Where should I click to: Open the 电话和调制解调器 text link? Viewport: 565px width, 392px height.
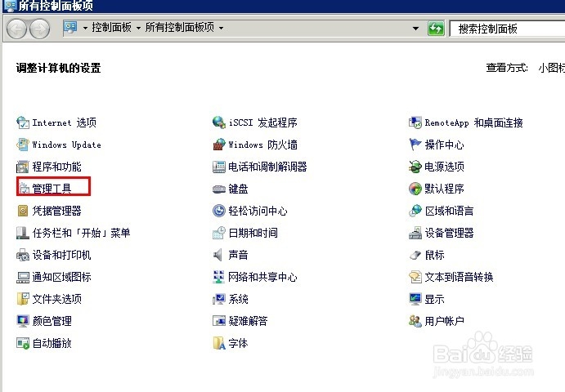267,167
